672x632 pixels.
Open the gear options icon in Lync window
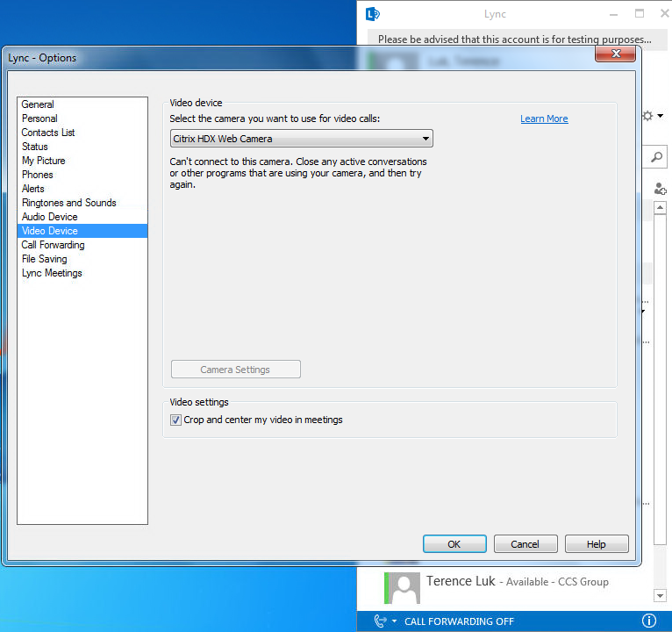point(647,116)
